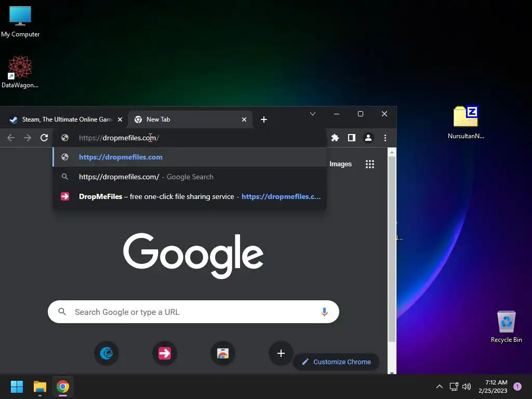Select the New Tab tab

click(x=190, y=119)
